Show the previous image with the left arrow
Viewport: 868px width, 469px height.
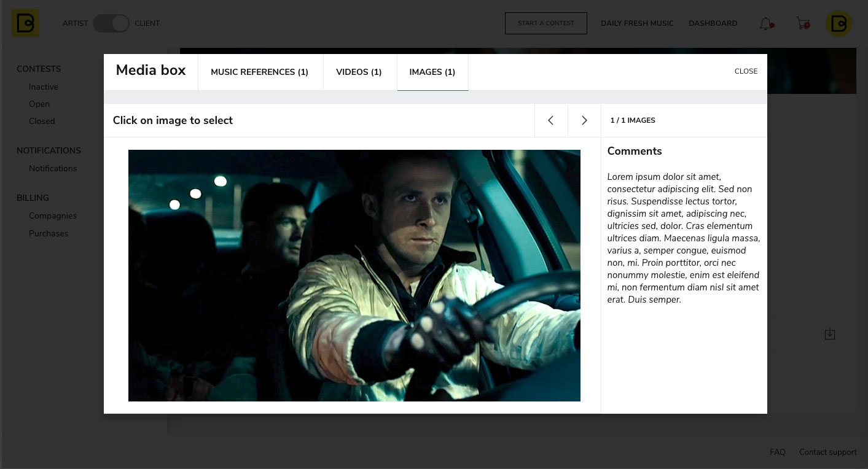[551, 120]
